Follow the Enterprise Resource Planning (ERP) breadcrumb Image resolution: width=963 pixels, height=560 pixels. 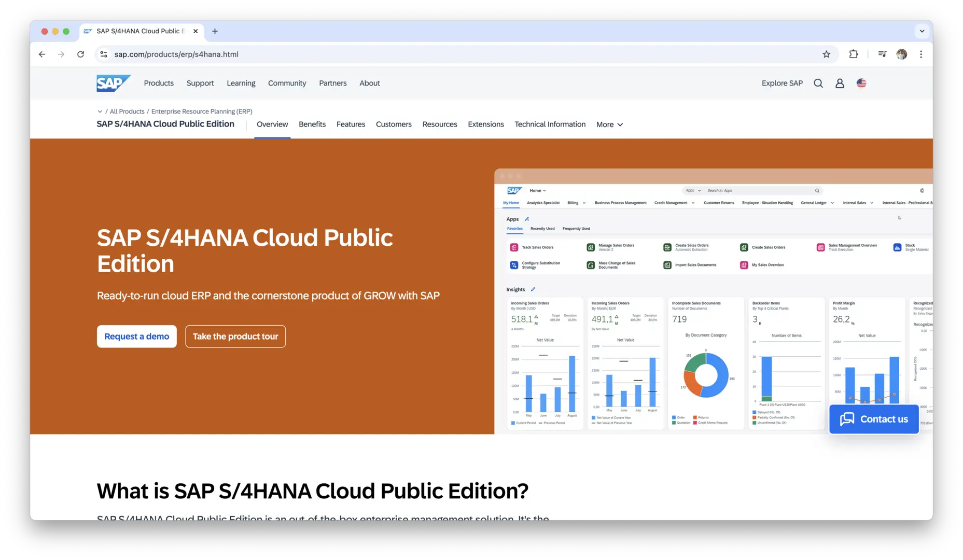[202, 111]
